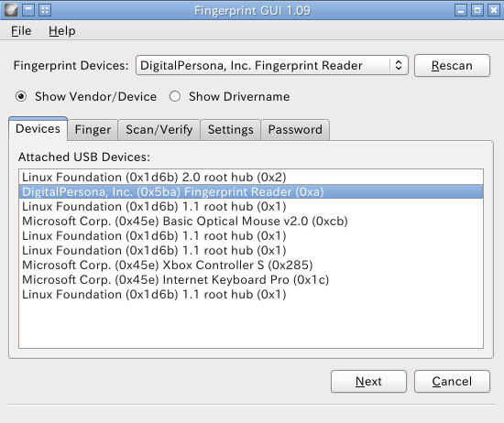Click the sticky window icon in title bar
Viewport: 504px width, 423px height.
click(45, 10)
